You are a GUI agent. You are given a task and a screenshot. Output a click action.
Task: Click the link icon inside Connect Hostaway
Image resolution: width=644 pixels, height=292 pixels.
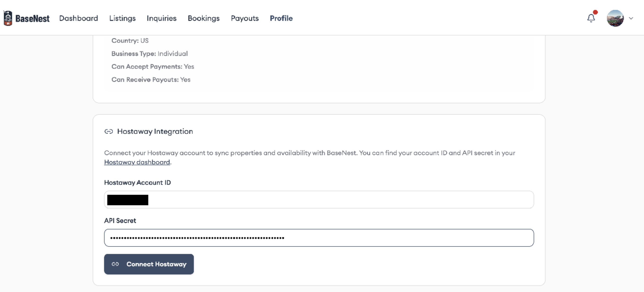[x=115, y=264]
